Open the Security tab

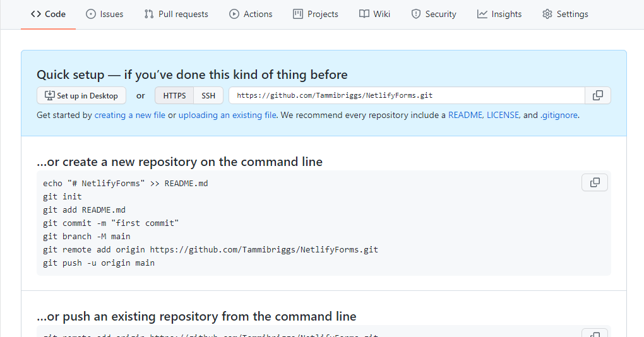point(434,14)
